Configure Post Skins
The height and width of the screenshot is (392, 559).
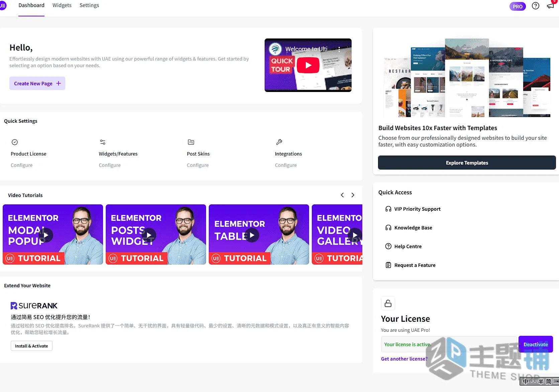(x=198, y=165)
